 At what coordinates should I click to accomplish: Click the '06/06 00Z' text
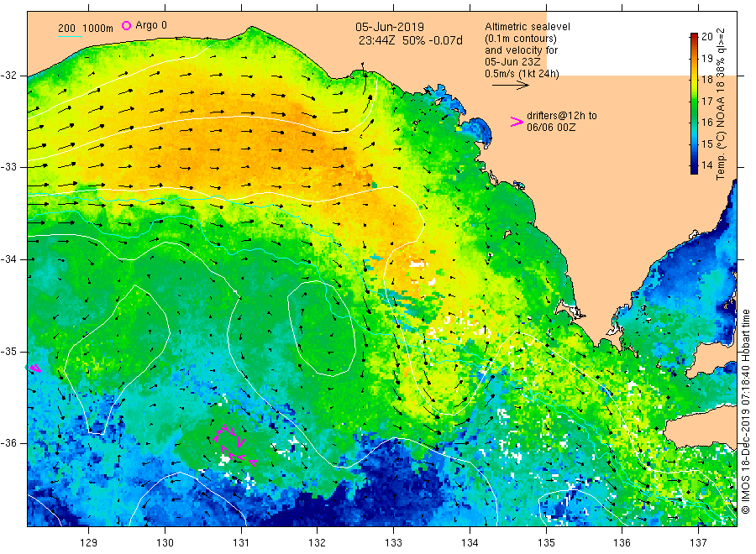551,128
